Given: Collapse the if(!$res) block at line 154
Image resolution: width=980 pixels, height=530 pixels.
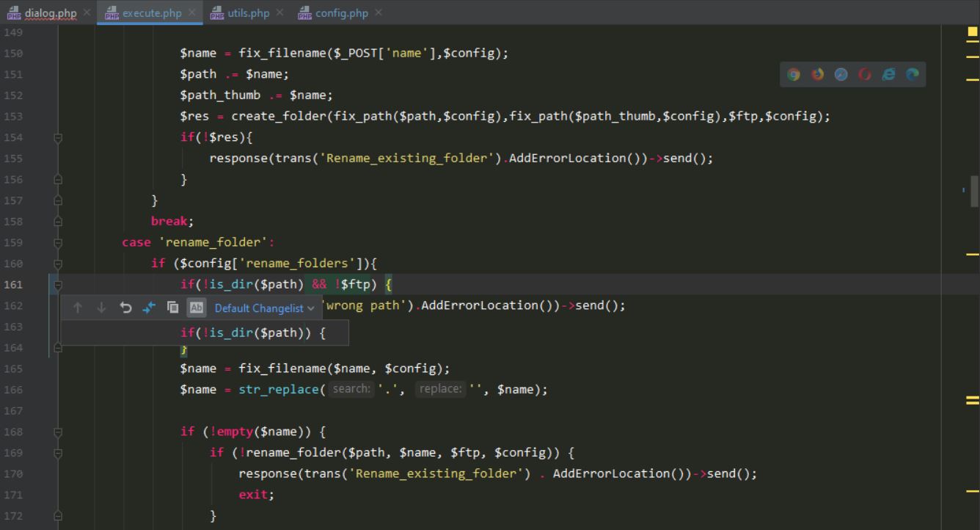Looking at the screenshot, I should point(58,137).
